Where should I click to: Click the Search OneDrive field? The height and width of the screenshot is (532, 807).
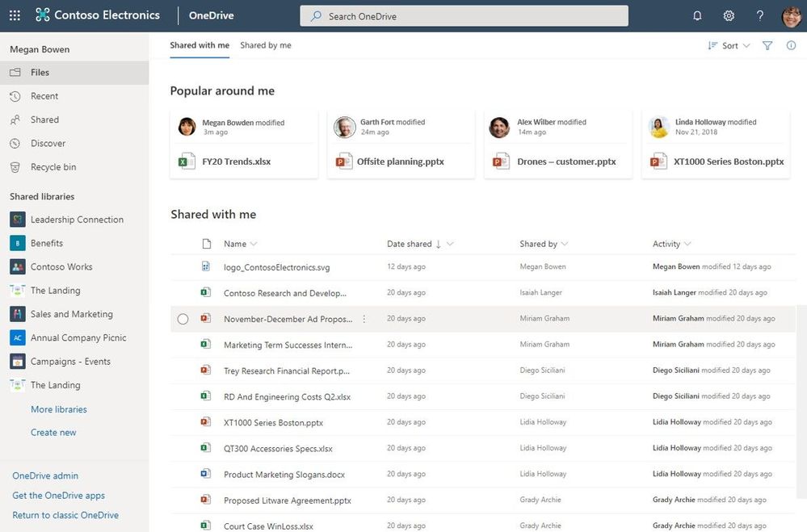[x=464, y=16]
